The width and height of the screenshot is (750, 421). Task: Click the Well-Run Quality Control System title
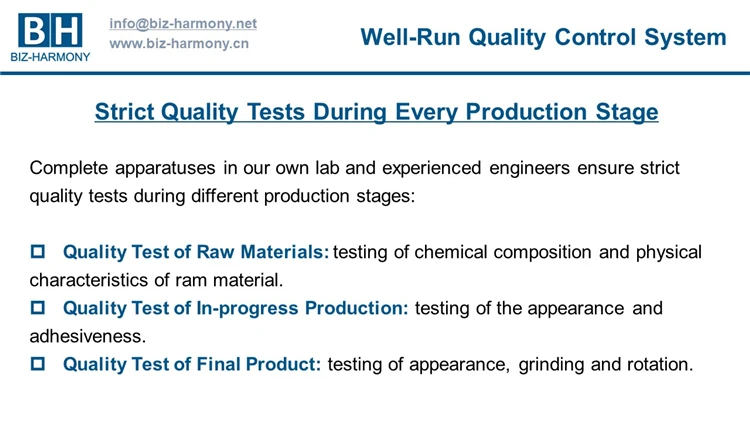[x=543, y=37]
